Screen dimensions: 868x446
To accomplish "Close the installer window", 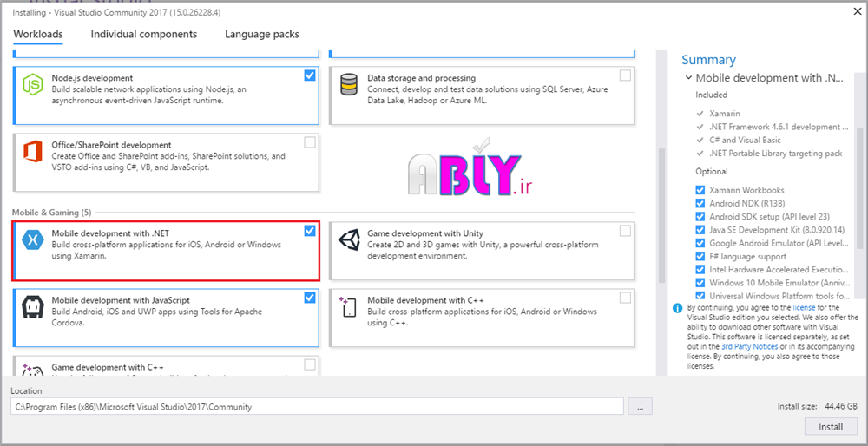I will pyautogui.click(x=857, y=10).
